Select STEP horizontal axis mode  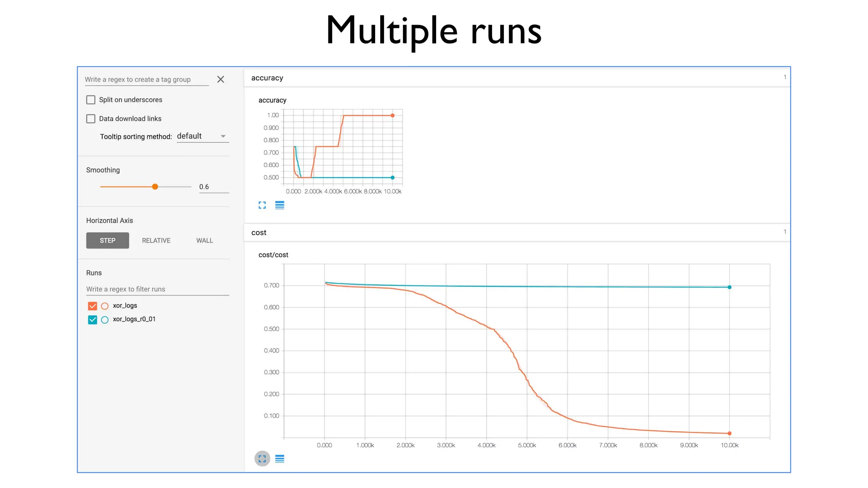click(x=108, y=241)
